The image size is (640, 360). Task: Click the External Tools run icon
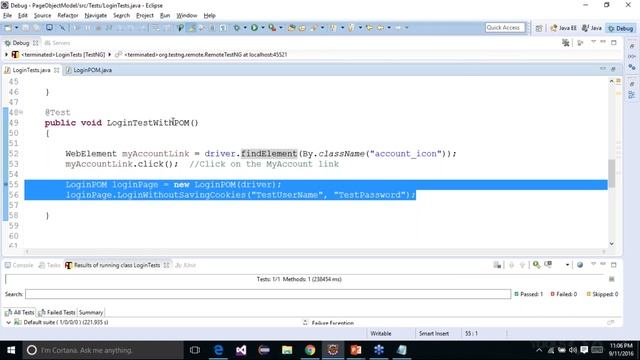click(x=272, y=28)
